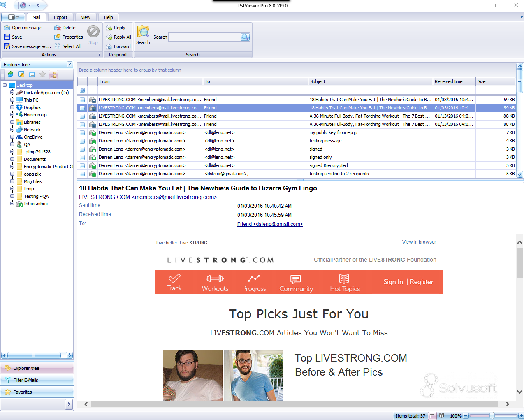Expand the Msg Files folder node
Viewport: 524px width, 420px height.
[x=12, y=181]
